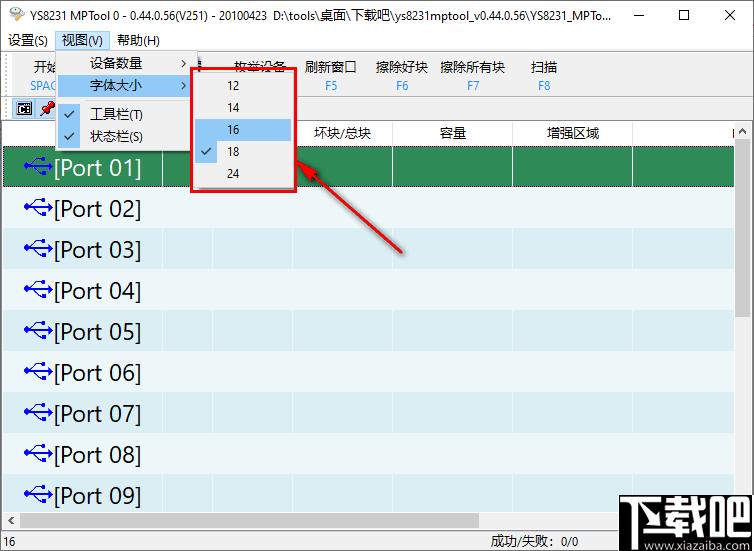This screenshot has height=551, width=754.
Task: Click the USB icon for Port 09
Action: [38, 493]
